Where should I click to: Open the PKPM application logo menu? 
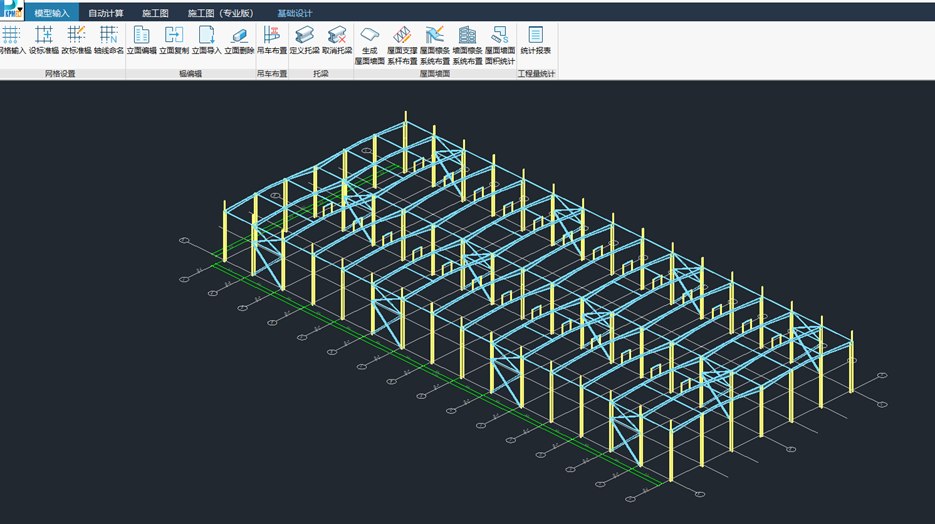11,10
